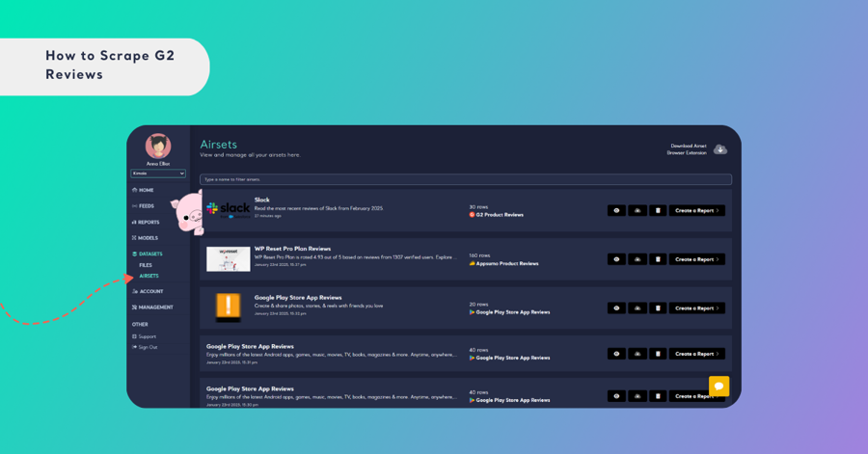View the 20 rows Google Play airset

(x=616, y=308)
